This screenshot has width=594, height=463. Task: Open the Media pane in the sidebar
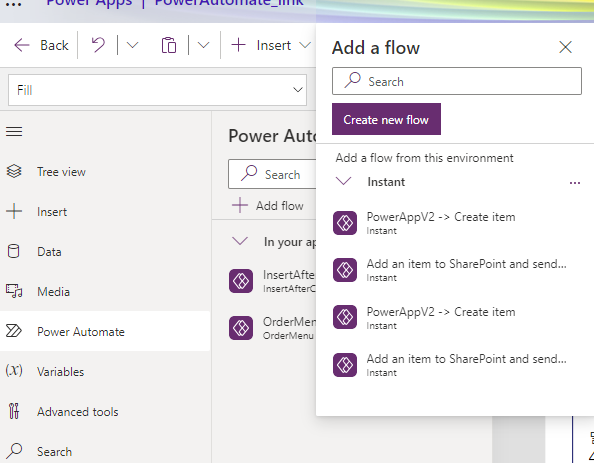[105, 292]
